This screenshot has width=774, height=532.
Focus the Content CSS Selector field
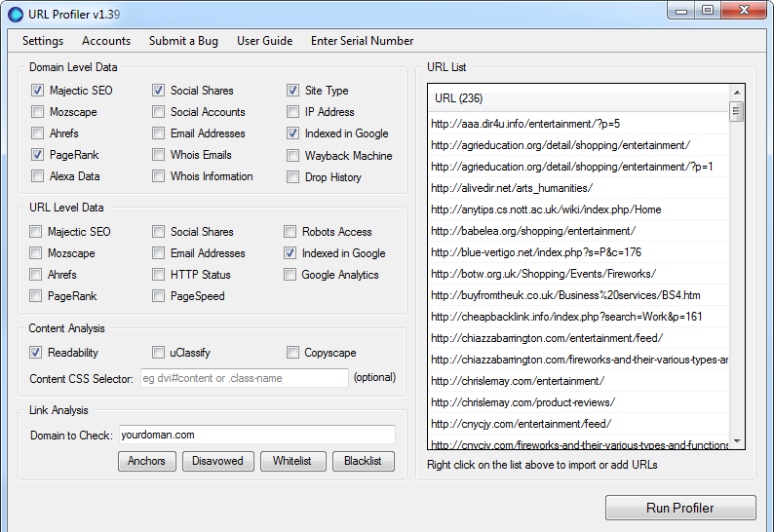[243, 378]
